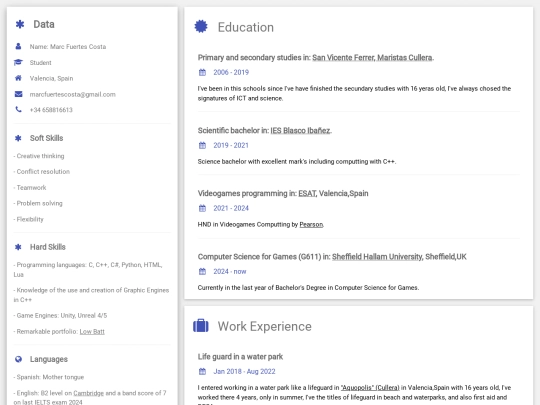Open the Pearson link
Viewport: 540px width, 405px height.
tap(311, 225)
